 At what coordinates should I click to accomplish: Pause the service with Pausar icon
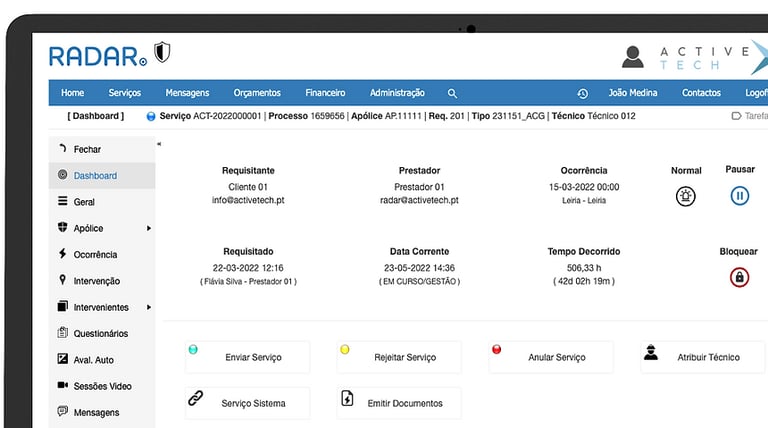[740, 196]
